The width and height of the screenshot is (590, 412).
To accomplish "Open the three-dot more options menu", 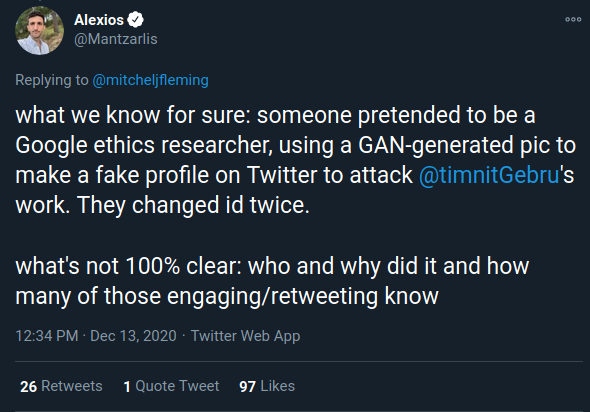I will [573, 20].
